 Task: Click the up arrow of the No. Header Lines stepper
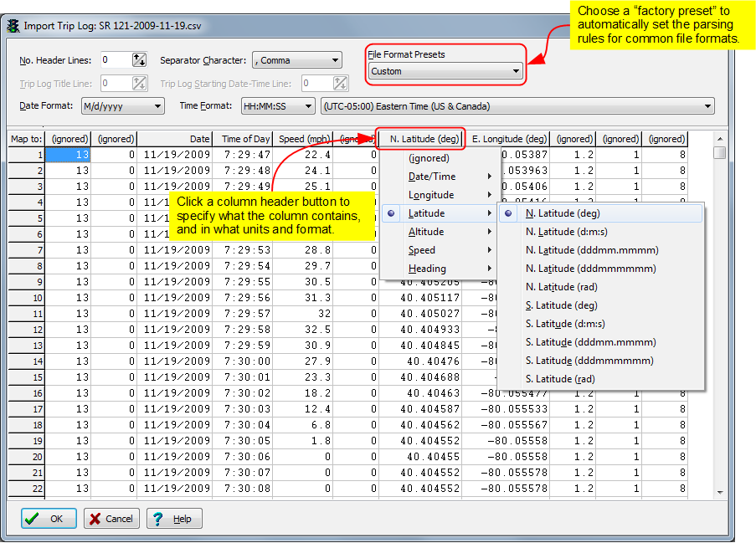(136, 57)
